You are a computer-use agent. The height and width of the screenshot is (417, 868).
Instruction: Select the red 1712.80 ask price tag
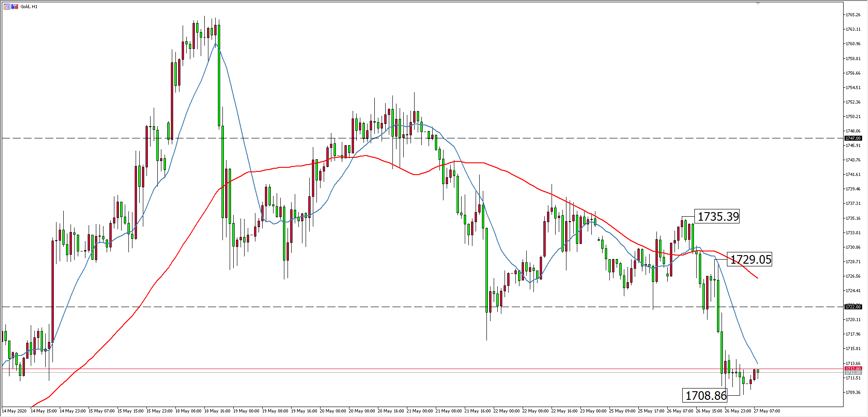click(853, 369)
